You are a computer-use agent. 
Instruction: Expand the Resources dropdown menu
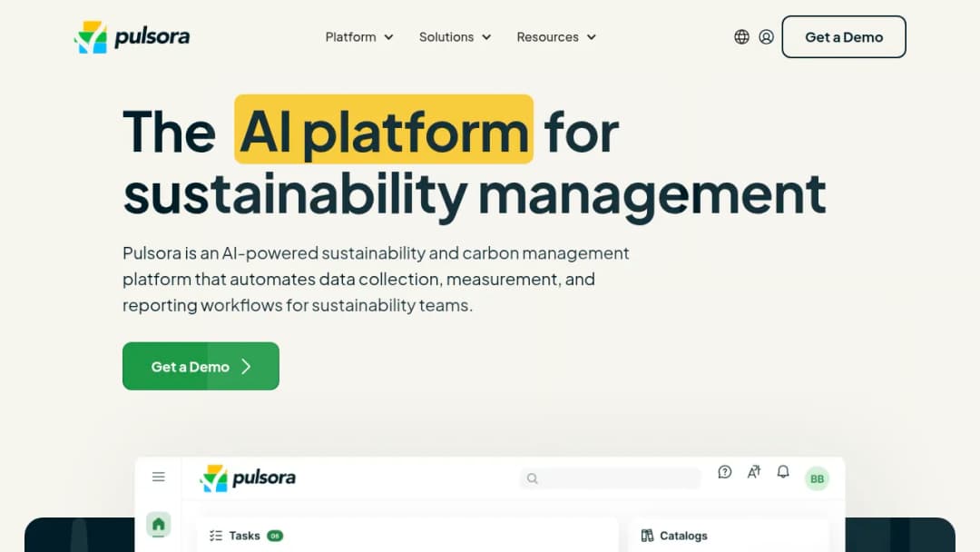click(556, 37)
